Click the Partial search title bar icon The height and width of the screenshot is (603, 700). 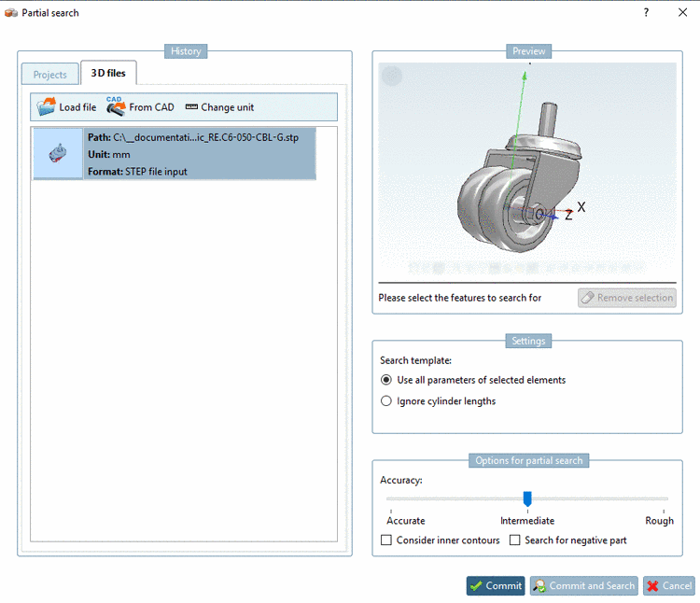[11, 13]
